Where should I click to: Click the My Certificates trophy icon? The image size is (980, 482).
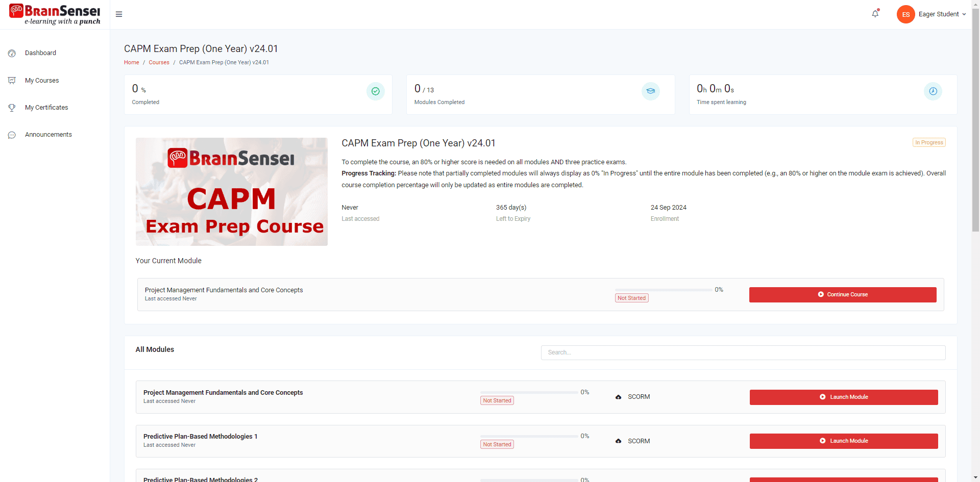point(12,108)
